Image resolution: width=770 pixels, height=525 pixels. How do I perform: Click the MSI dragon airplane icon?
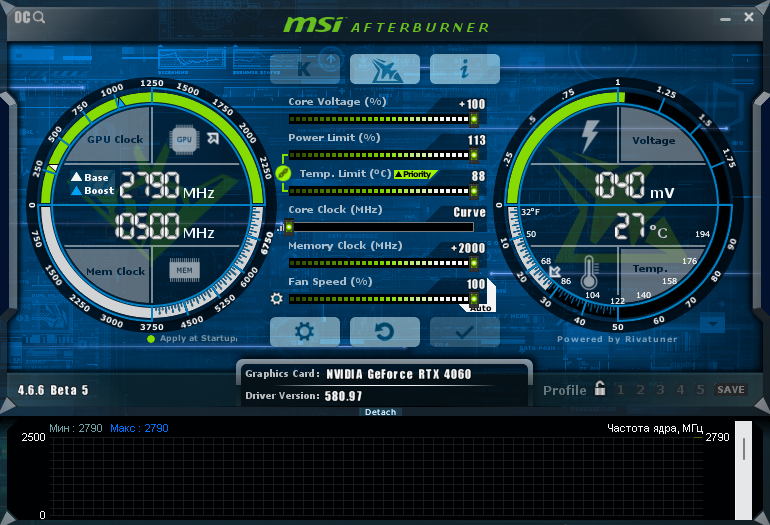(x=385, y=69)
